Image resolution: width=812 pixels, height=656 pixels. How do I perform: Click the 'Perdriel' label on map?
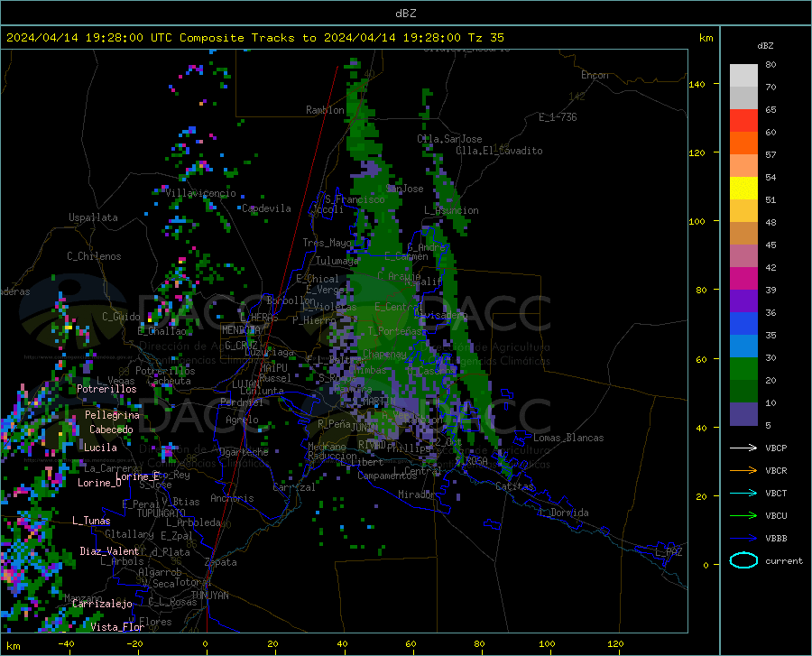tap(242, 402)
